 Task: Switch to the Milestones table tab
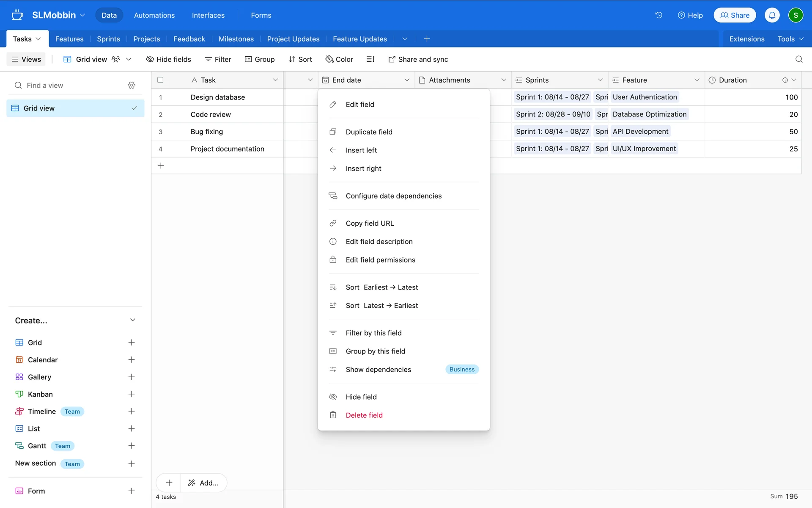pos(236,39)
